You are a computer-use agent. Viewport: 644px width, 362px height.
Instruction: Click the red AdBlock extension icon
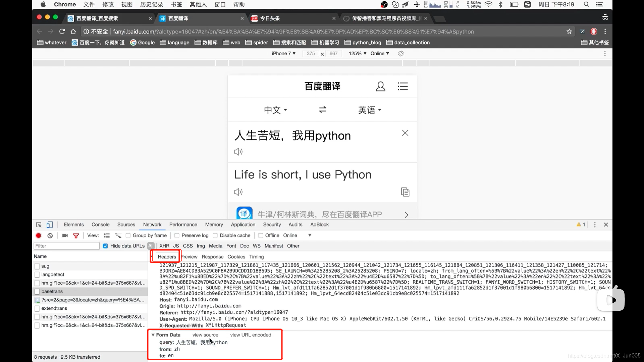(x=594, y=32)
